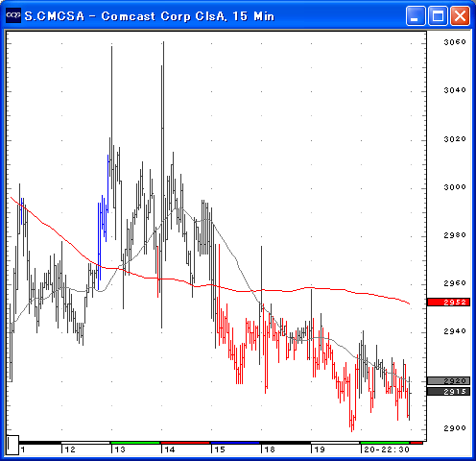Screen dimensions: 476x461
Task: Click the 2940 price scale value
Action: click(455, 331)
